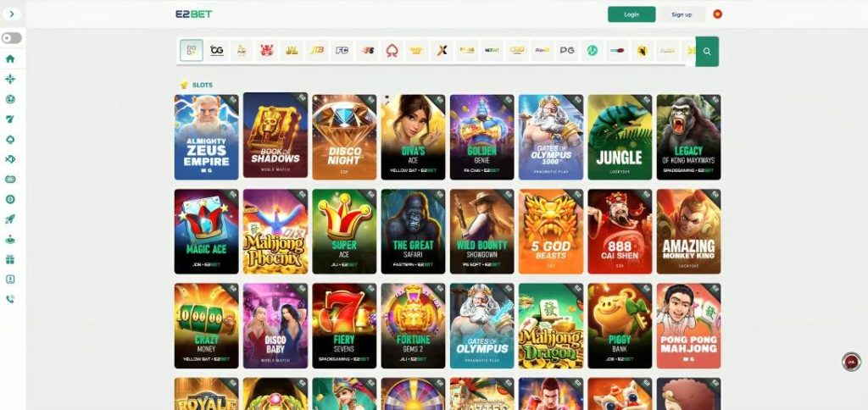The width and height of the screenshot is (868, 410).
Task: Open the coin icon in sidebar
Action: [x=10, y=199]
